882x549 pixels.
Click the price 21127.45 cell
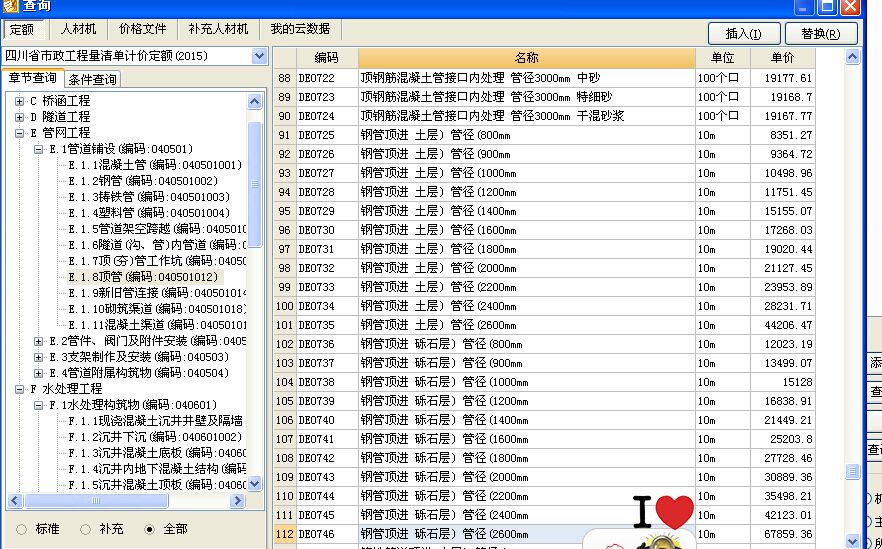(x=783, y=268)
